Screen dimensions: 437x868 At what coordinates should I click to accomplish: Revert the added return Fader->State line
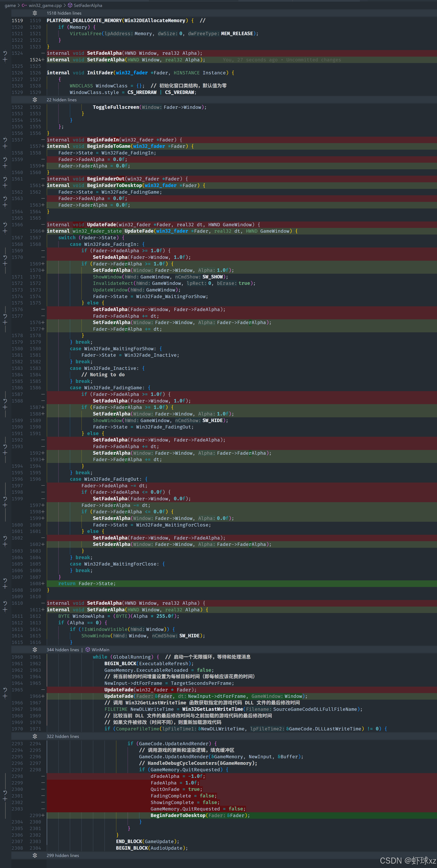(5, 580)
